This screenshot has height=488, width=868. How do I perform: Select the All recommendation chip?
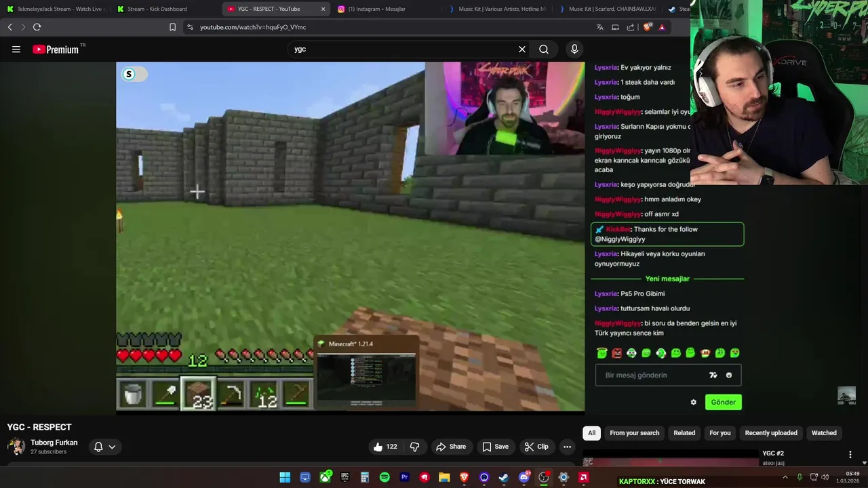pos(591,433)
